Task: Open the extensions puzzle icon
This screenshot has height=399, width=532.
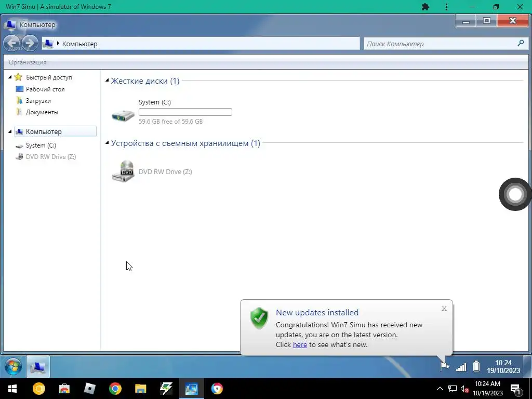Action: (425, 7)
